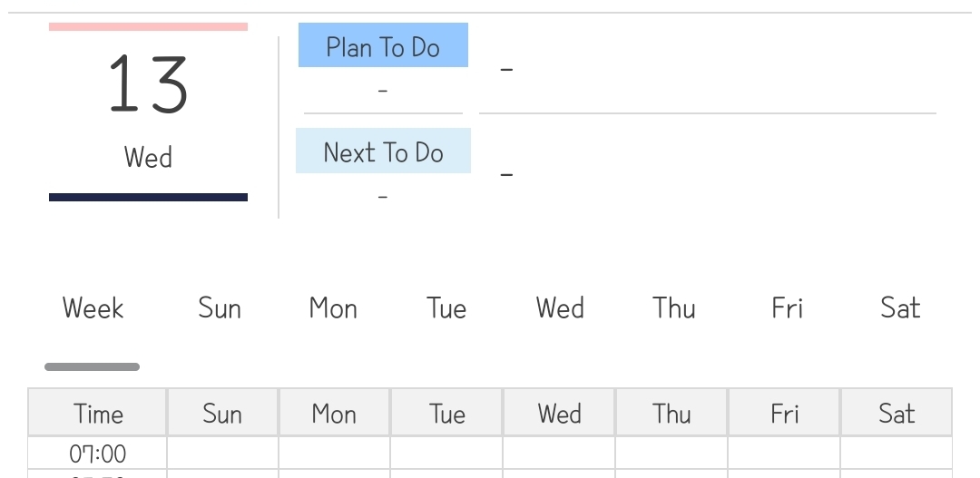Click the date number 13
The height and width of the screenshot is (478, 980).
148,83
